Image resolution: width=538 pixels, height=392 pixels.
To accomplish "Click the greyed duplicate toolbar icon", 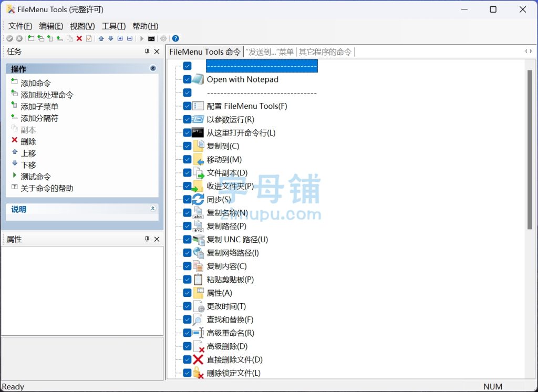I will tap(70, 38).
